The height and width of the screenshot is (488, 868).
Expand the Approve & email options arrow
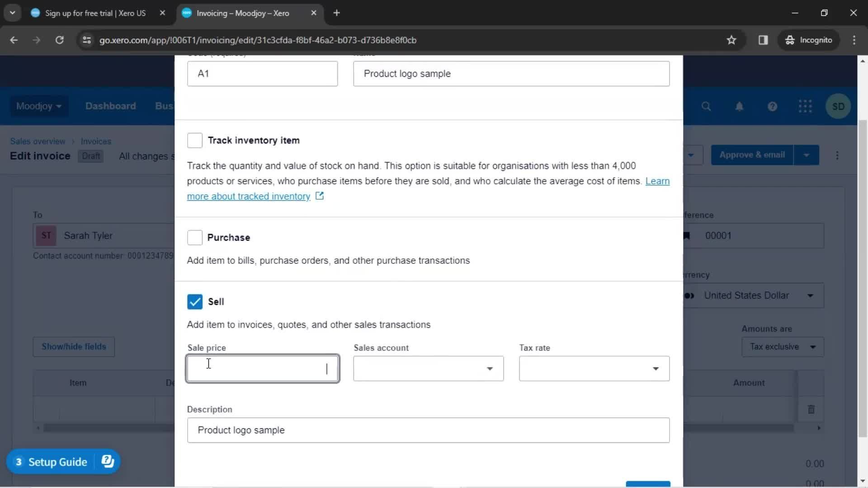pyautogui.click(x=807, y=155)
